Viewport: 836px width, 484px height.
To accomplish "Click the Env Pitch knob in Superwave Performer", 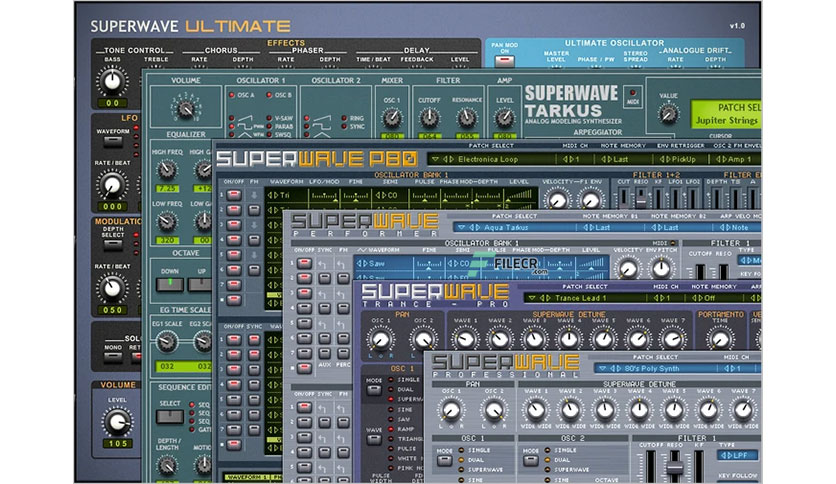I will pos(661,269).
